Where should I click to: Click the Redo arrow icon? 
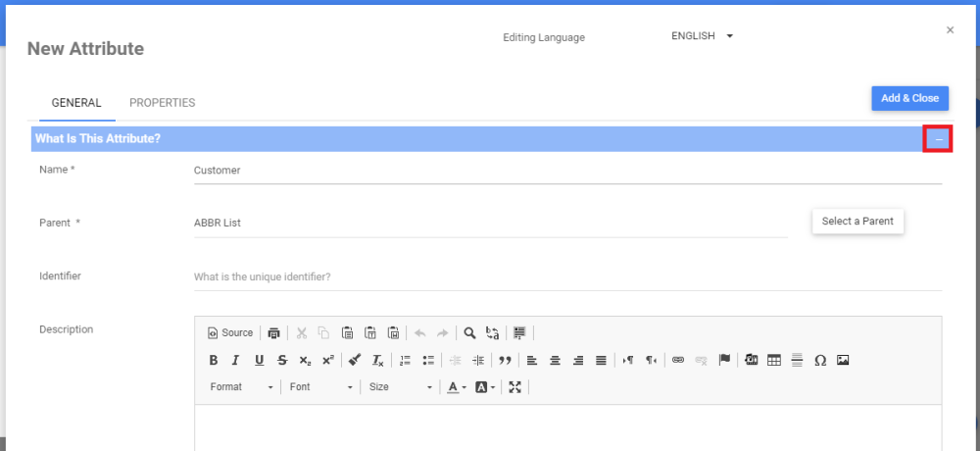[x=443, y=332]
